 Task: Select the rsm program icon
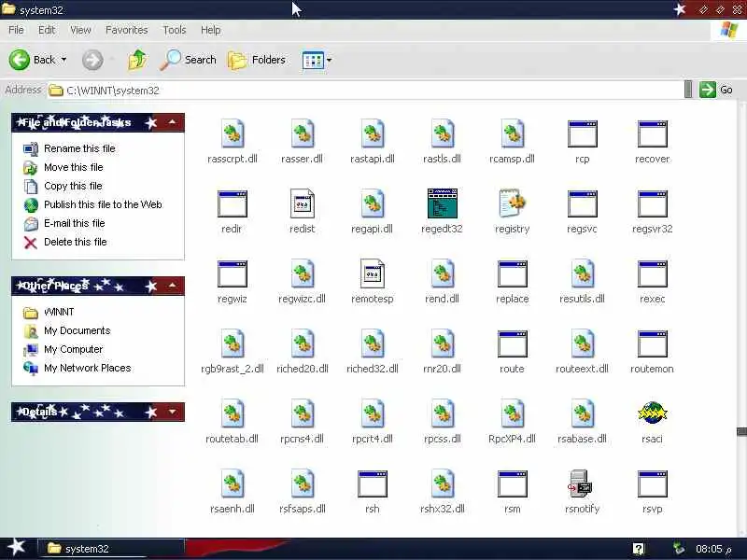[x=512, y=483]
